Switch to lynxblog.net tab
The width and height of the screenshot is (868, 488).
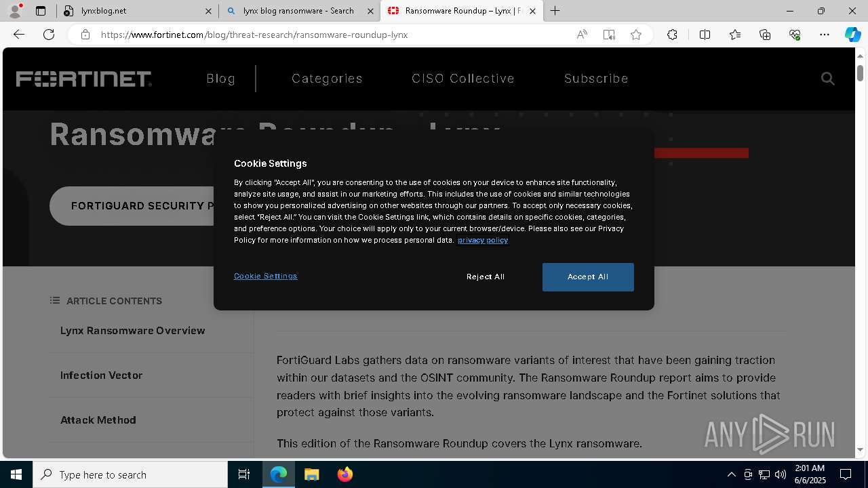(x=138, y=11)
